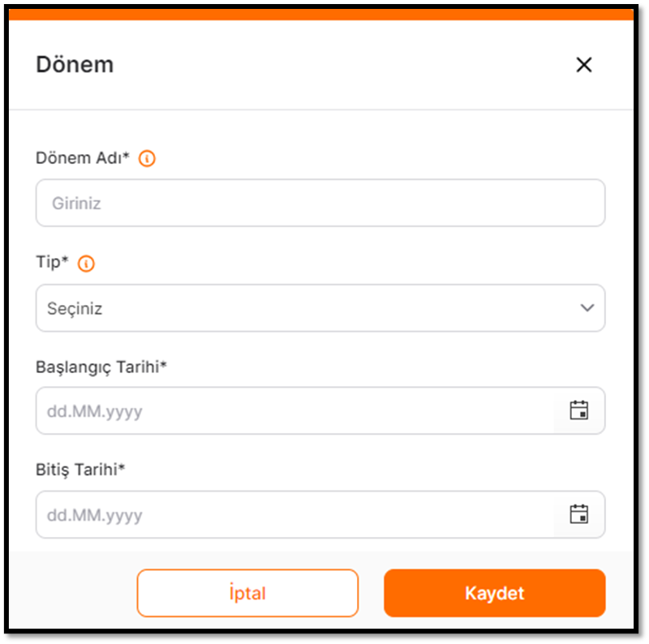
Task: Open calendar picker for Bitiş Tarihi
Action: pyautogui.click(x=578, y=514)
